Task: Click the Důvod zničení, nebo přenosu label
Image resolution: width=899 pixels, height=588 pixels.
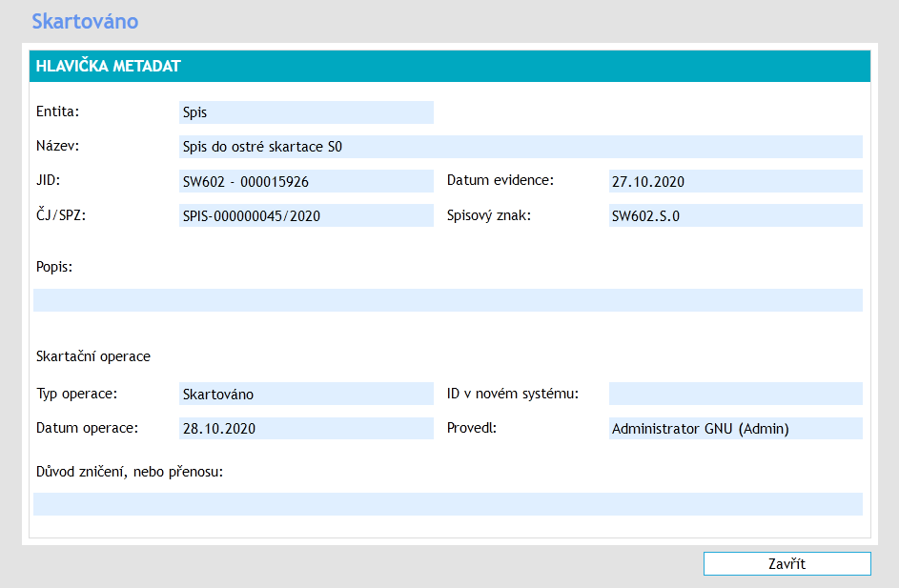Action: coord(130,470)
